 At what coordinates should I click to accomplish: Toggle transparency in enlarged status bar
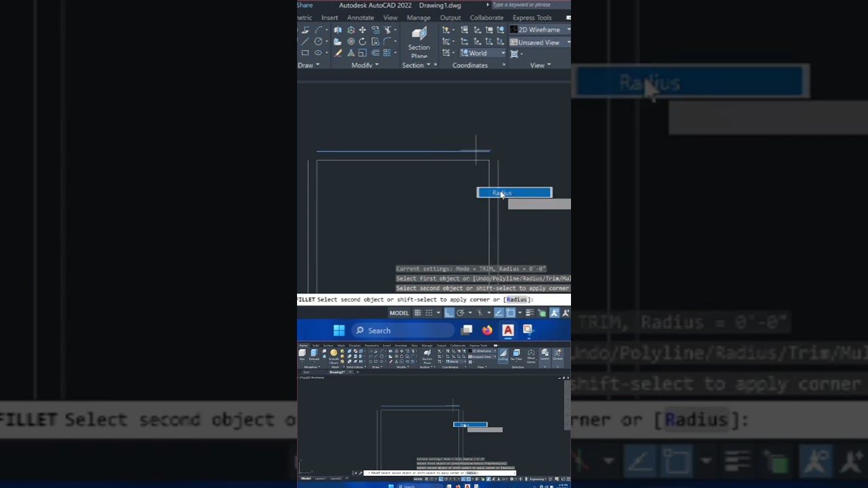click(x=542, y=313)
